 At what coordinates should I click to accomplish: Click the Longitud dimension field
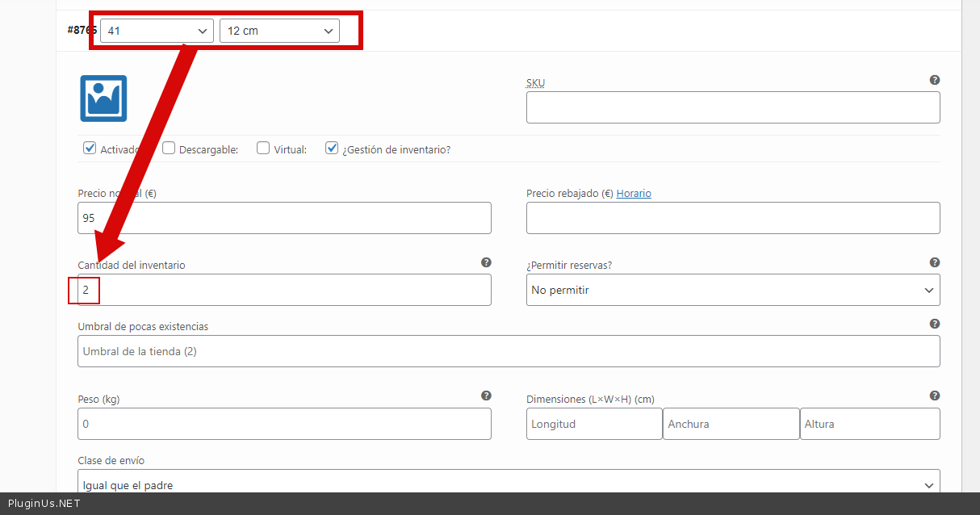tap(593, 424)
